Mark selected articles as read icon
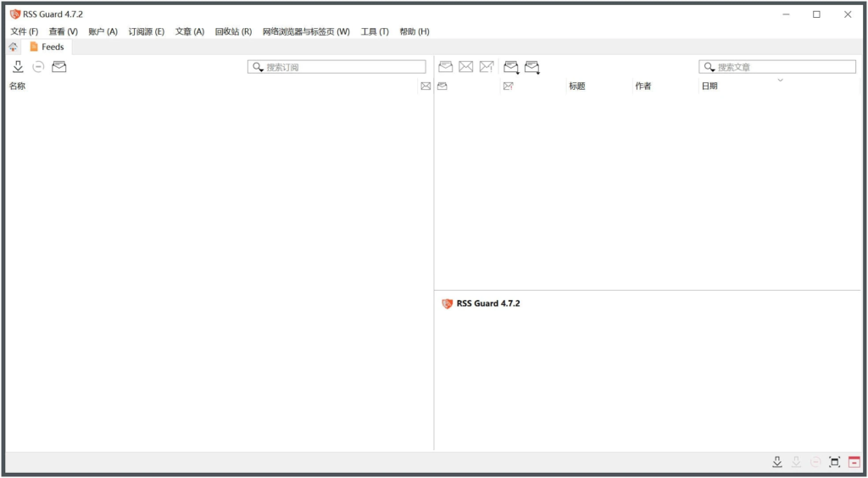 coord(446,67)
